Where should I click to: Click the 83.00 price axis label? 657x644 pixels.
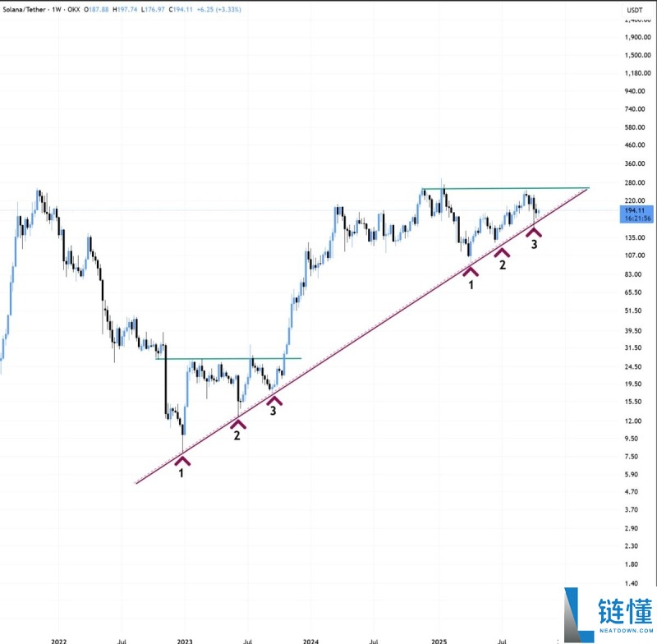coord(633,274)
